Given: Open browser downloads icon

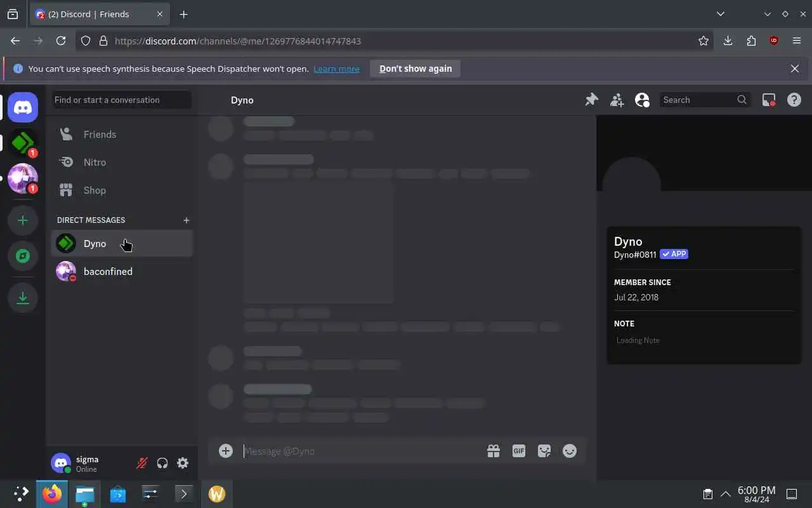Looking at the screenshot, I should pos(728,41).
